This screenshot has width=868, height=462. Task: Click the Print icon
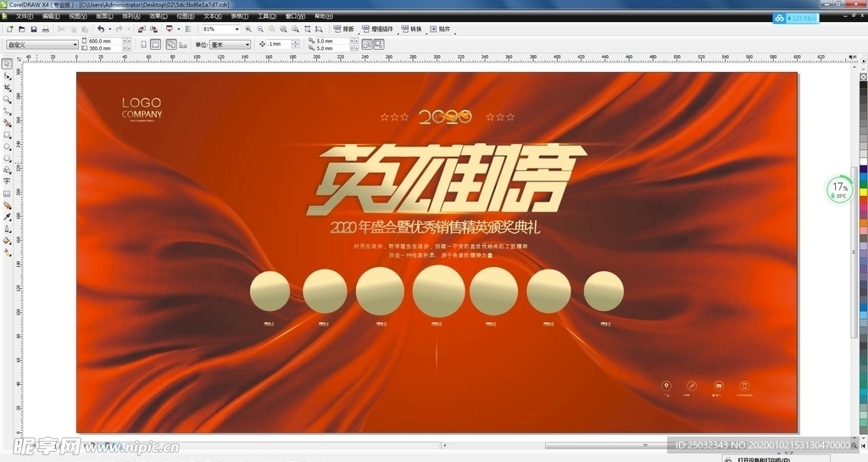coord(46,30)
